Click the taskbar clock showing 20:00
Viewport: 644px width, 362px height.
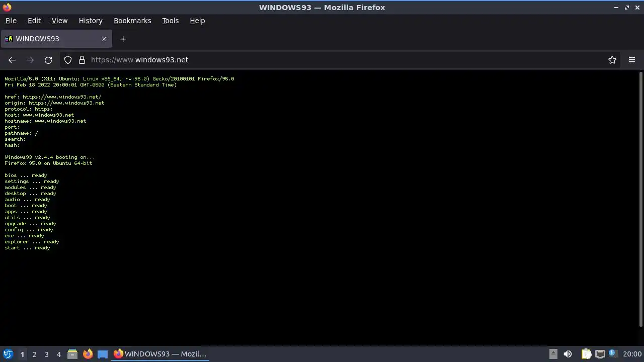(x=632, y=354)
